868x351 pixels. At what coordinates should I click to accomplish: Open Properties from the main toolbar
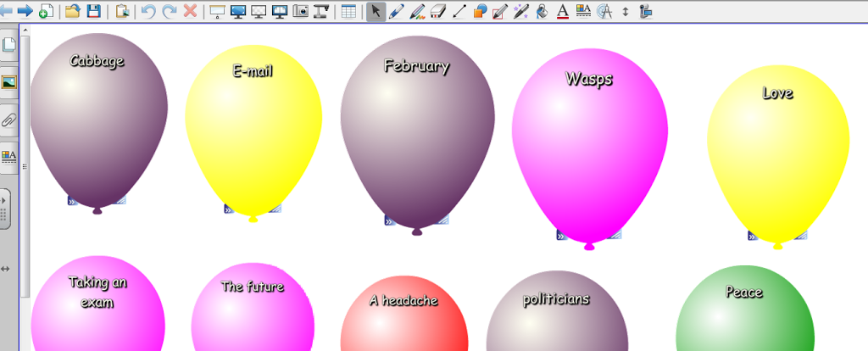coord(583,10)
